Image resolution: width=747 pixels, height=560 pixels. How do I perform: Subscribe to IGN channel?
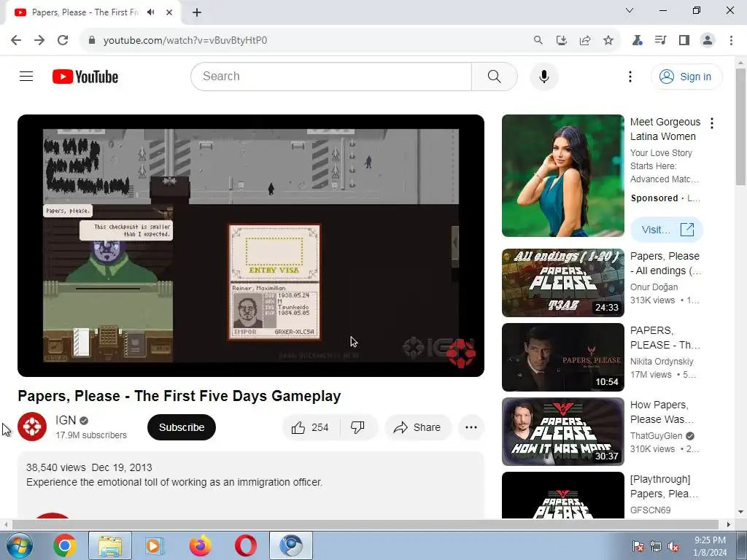[182, 427]
